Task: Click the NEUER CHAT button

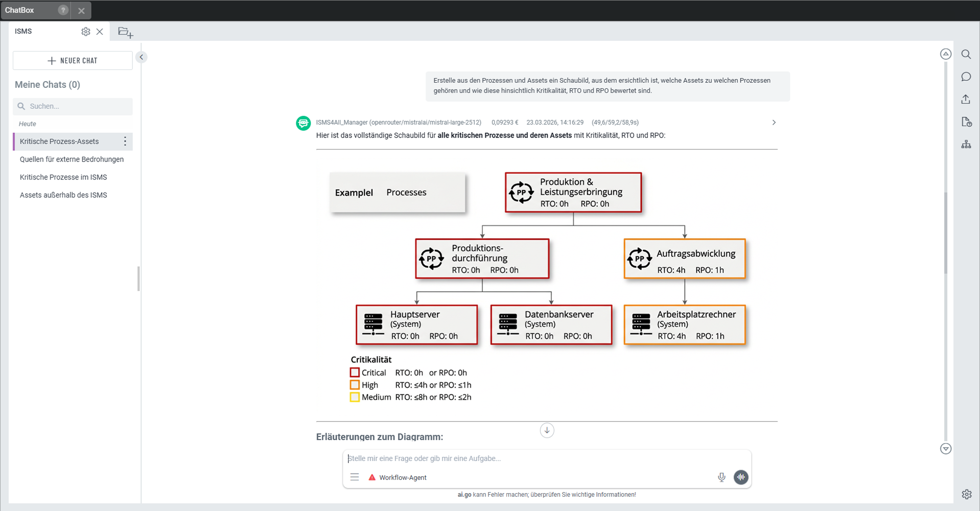Action: click(x=73, y=60)
